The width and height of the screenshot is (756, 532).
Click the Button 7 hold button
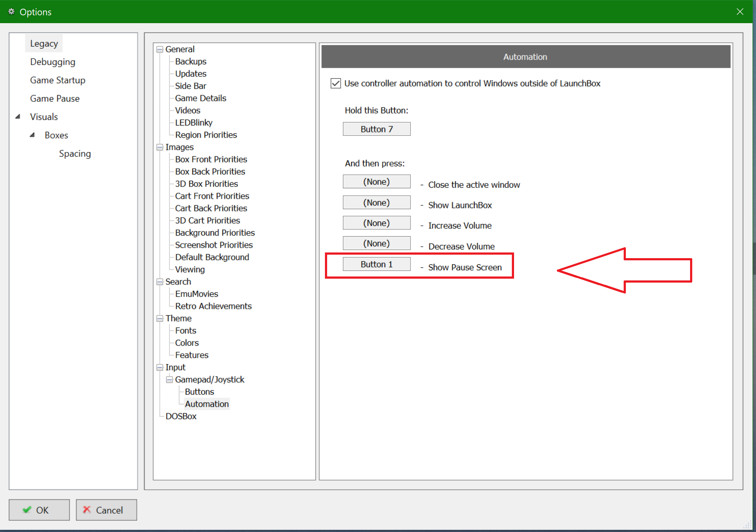point(376,129)
